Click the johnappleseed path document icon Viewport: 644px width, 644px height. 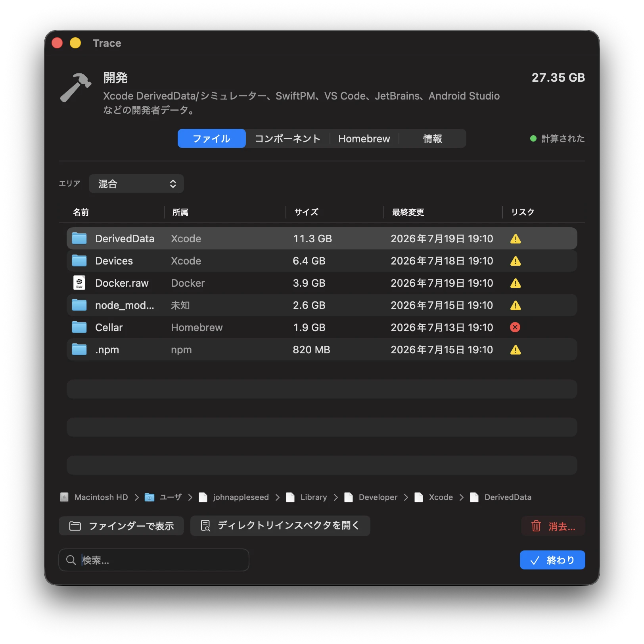[x=203, y=497]
